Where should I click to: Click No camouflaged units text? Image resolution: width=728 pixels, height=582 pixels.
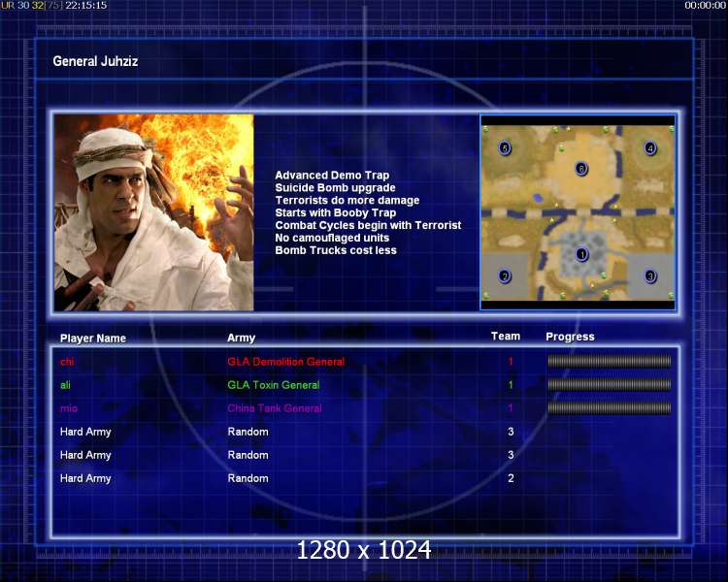point(332,238)
